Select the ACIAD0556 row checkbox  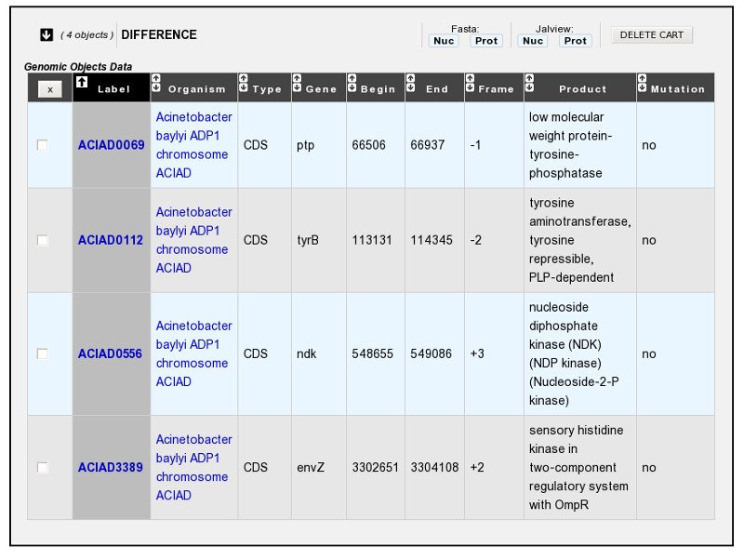click(x=42, y=353)
